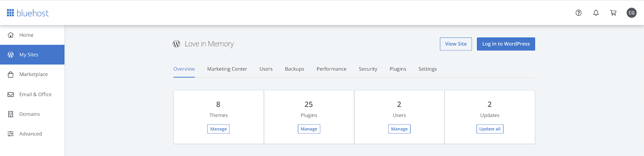Click Manage under Themes
Viewport: 644px width, 156px height.
[x=219, y=129]
